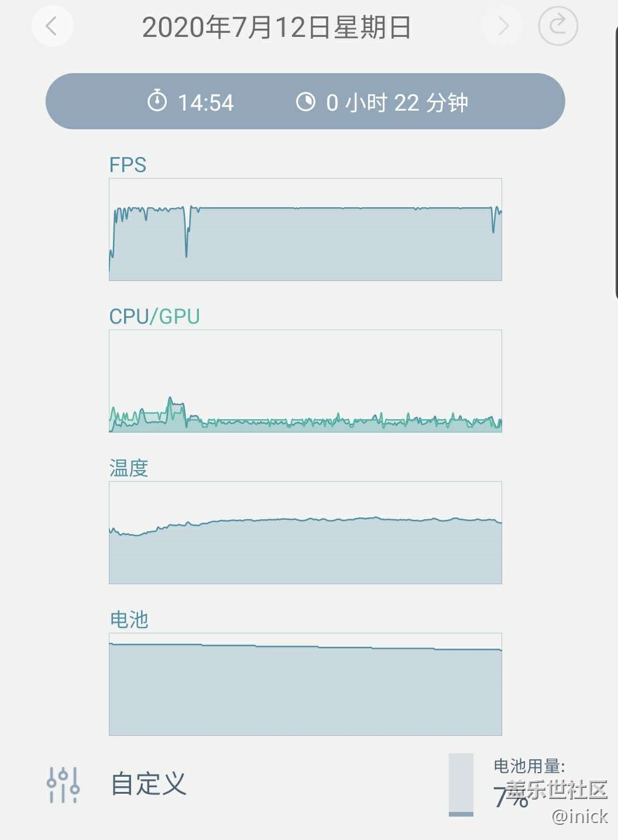The image size is (618, 840).
Task: Select the CPU label text
Action: (129, 317)
